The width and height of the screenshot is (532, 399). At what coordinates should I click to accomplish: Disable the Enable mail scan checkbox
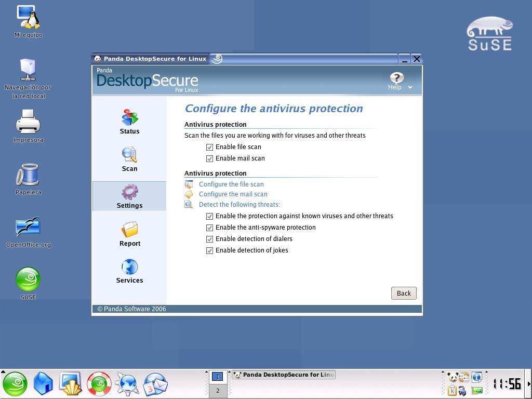point(209,158)
